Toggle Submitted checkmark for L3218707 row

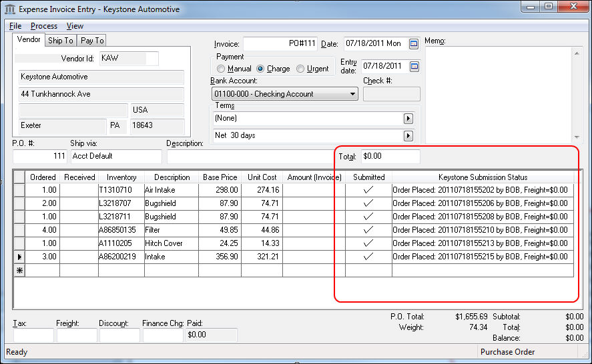tap(368, 203)
